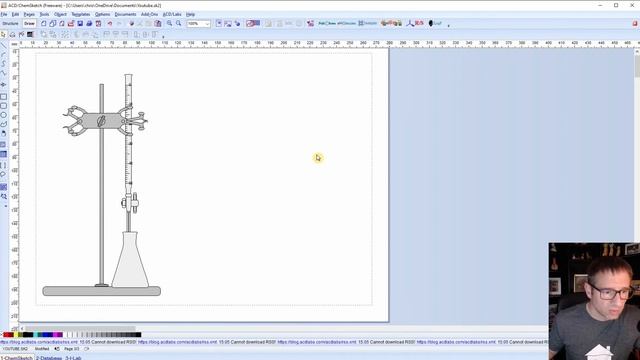
Task: Open the Help menu
Action: 190,14
